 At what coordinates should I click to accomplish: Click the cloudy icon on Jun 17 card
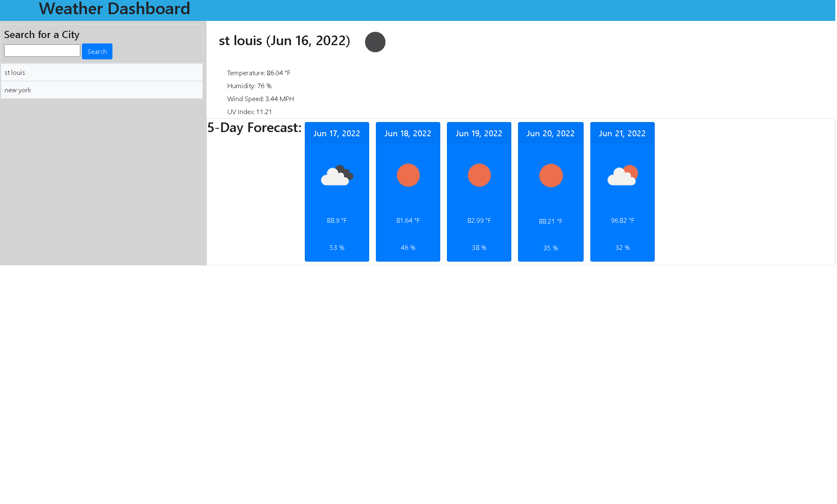tap(337, 176)
